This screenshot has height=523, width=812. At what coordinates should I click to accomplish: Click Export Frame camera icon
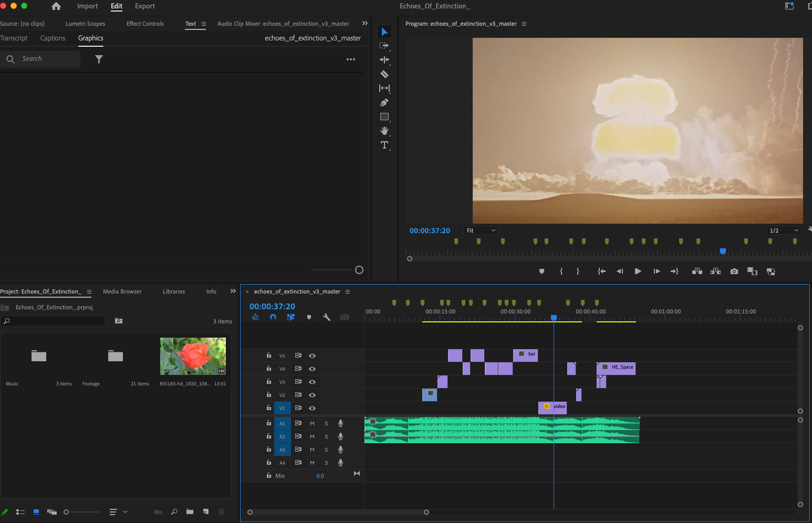point(734,271)
